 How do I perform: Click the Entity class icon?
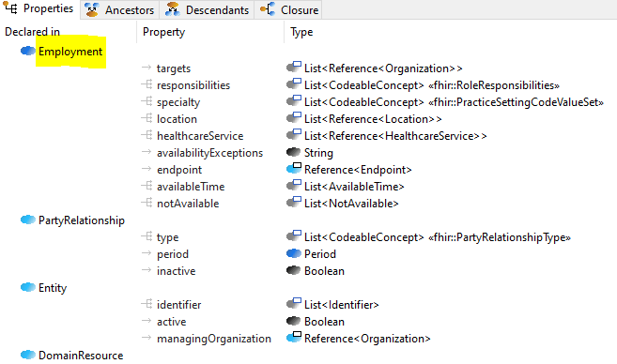click(x=28, y=287)
